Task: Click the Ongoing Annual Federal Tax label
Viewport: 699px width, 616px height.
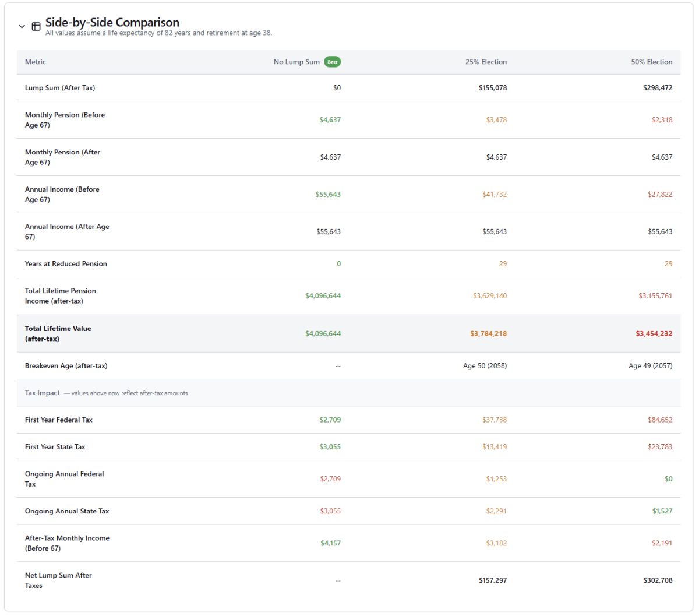Action: click(65, 479)
